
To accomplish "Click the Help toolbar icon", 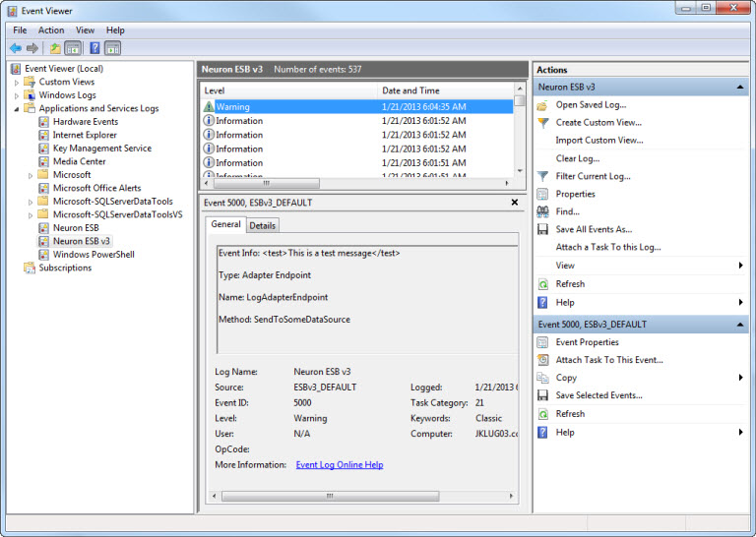I will [94, 48].
